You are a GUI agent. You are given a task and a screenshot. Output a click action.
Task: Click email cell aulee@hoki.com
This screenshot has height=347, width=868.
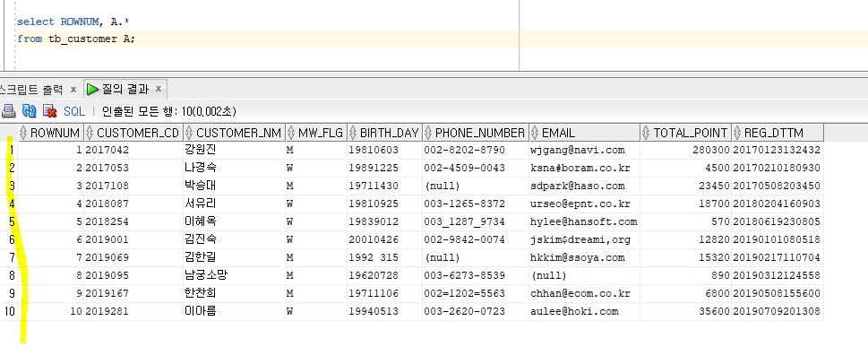pyautogui.click(x=585, y=311)
